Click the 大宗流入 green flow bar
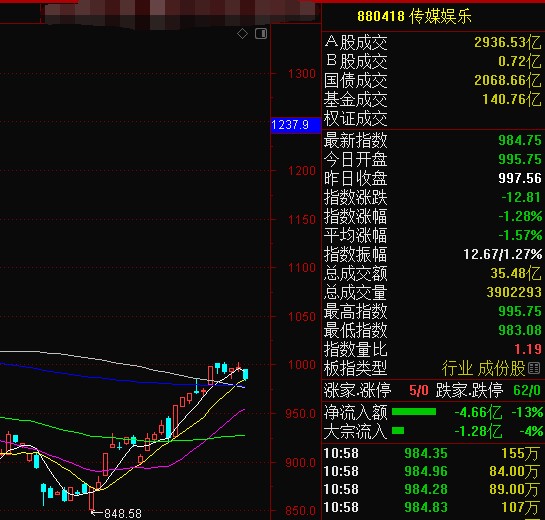Image resolution: width=545 pixels, height=520 pixels. [398, 431]
